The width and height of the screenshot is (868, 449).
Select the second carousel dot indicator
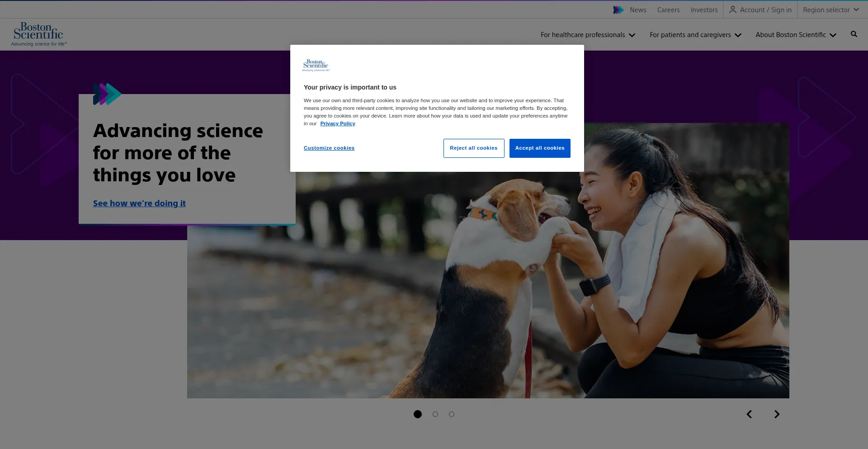(435, 414)
